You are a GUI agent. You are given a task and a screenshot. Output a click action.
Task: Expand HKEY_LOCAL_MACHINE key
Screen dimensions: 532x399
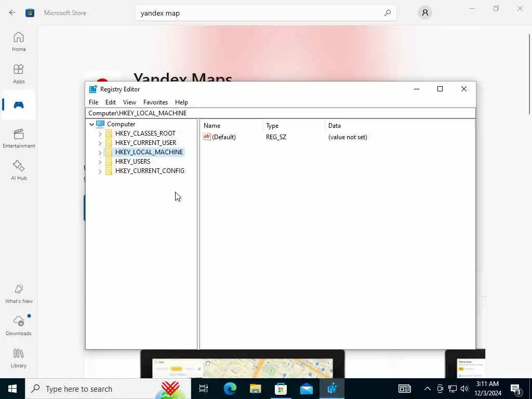click(x=100, y=152)
